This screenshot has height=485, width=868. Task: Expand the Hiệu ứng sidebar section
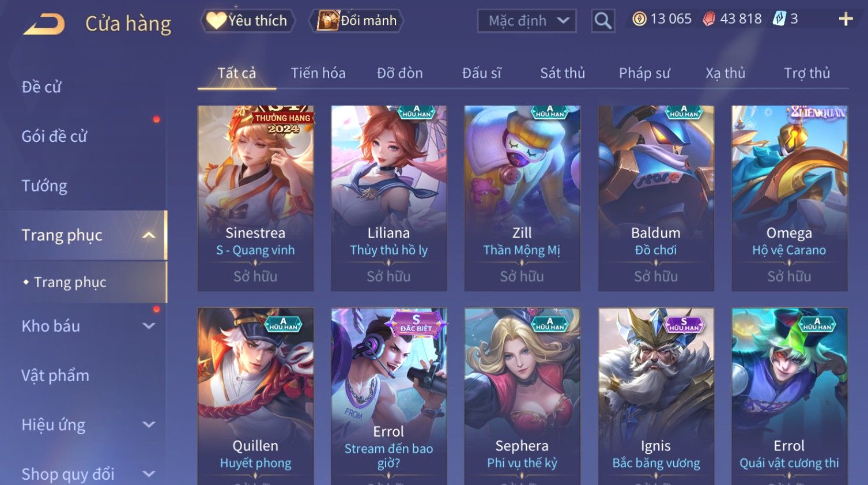[x=149, y=425]
